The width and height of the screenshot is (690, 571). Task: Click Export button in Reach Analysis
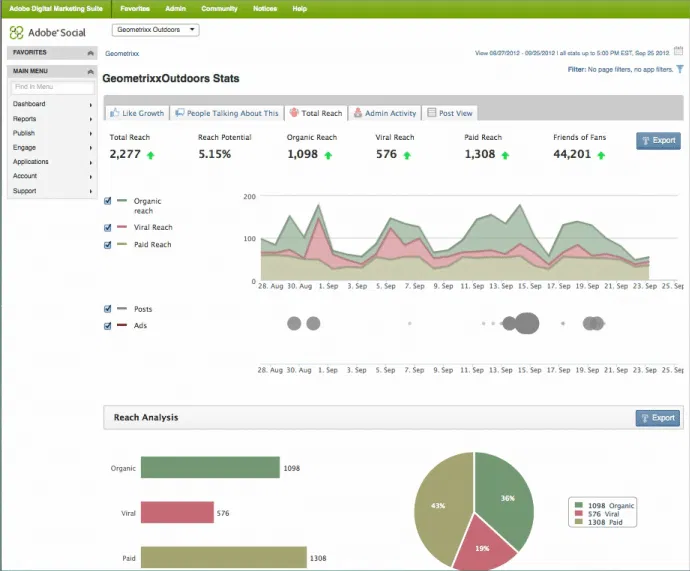click(x=657, y=418)
